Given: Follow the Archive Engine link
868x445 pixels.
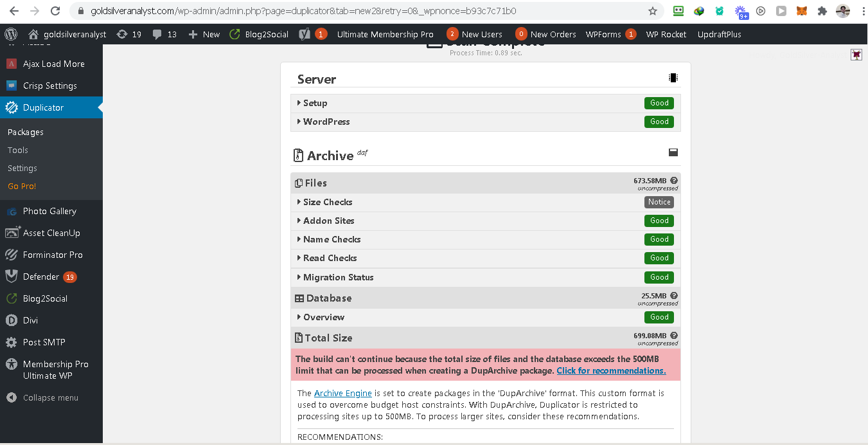Looking at the screenshot, I should pyautogui.click(x=343, y=393).
